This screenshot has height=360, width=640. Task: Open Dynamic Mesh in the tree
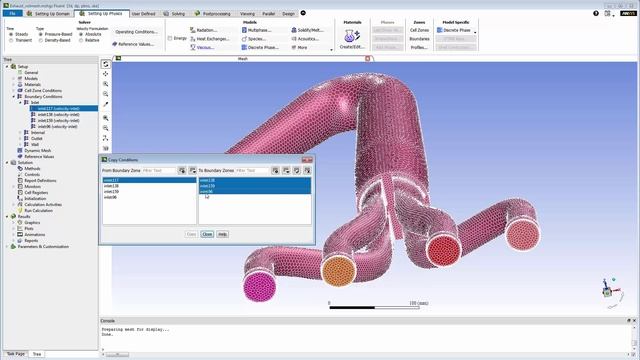[x=38, y=151]
